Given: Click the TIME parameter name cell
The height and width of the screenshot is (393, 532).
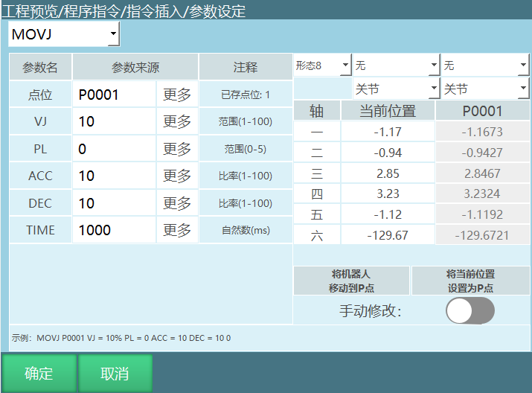Looking at the screenshot, I should click(x=40, y=230).
